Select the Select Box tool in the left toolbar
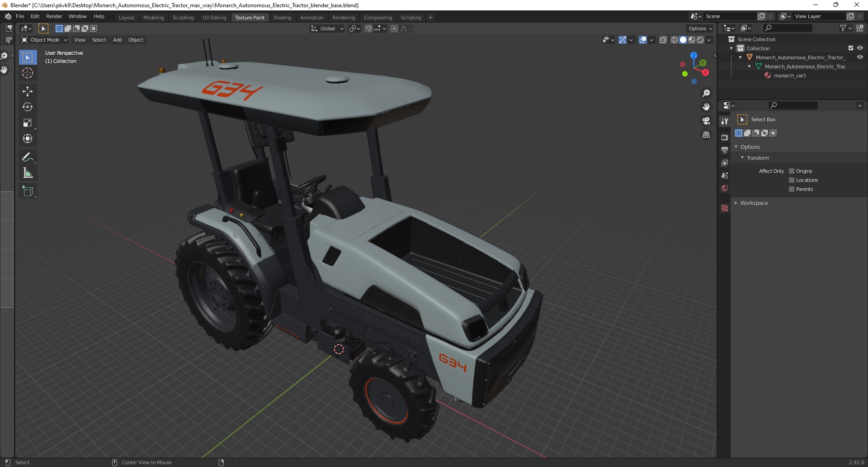The width and height of the screenshot is (868, 467). [28, 57]
